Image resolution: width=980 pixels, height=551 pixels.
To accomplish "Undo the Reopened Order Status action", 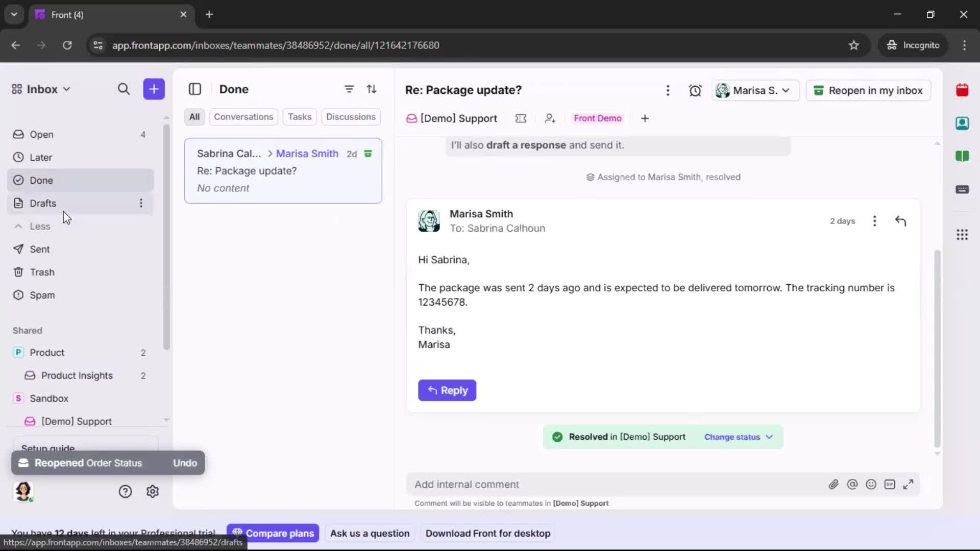I will point(185,463).
